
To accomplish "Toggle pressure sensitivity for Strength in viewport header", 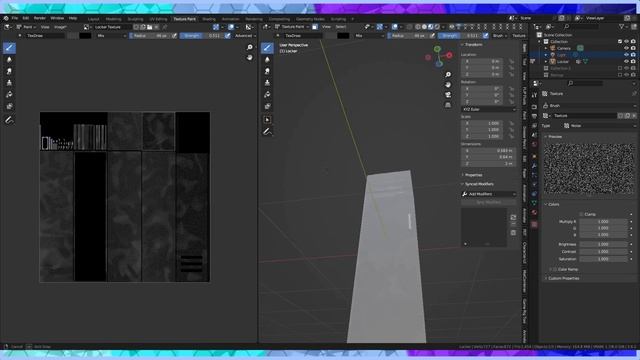I will (486, 36).
